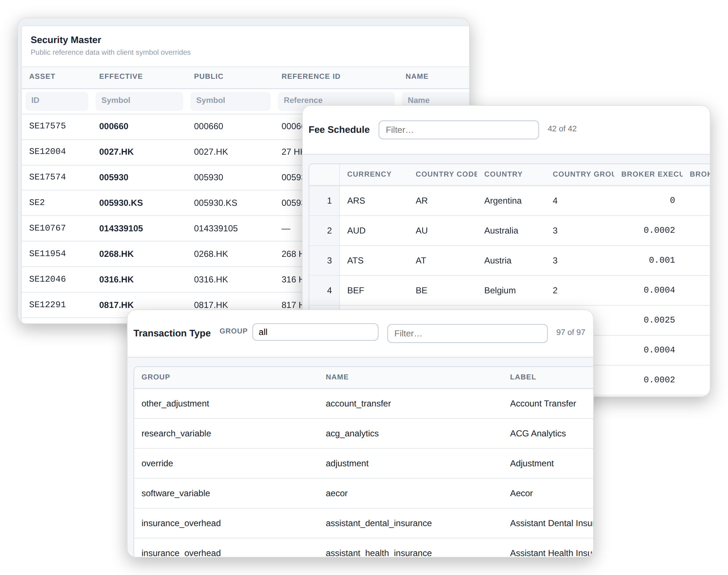Viewport: 728px width, 575px height.
Task: Select the Belgium country cell
Action: [x=500, y=290]
